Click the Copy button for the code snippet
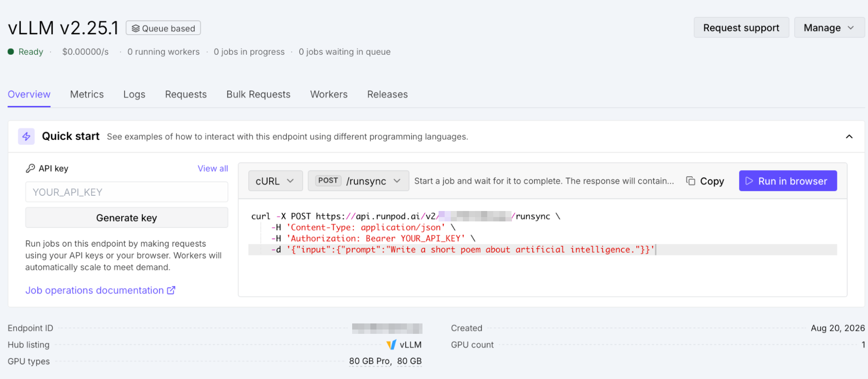The width and height of the screenshot is (868, 379). [705, 181]
